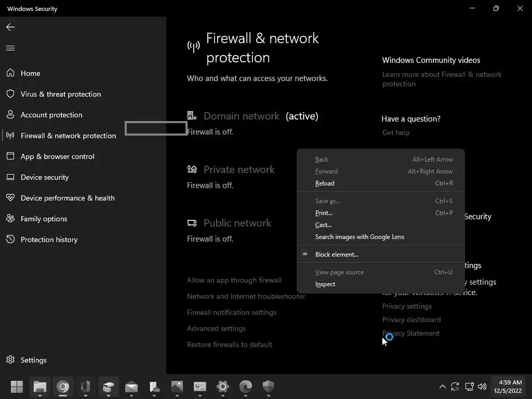
Task: Open the Settings gear on taskbar
Action: (222, 387)
